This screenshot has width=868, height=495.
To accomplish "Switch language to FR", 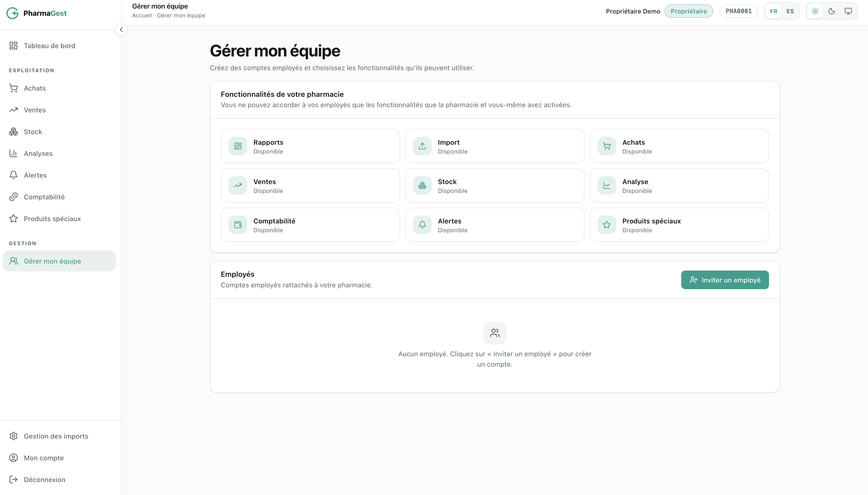I will tap(773, 11).
